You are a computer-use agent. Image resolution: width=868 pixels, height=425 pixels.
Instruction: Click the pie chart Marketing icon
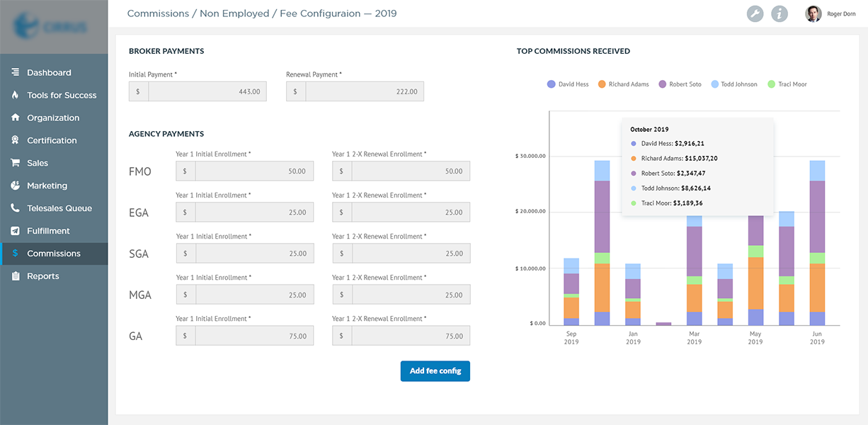[x=15, y=186]
